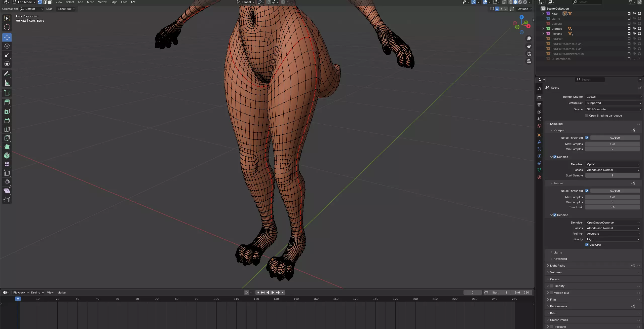Viewport: 644px width, 329px height.
Task: Open Feature Set dropdown
Action: click(x=614, y=103)
